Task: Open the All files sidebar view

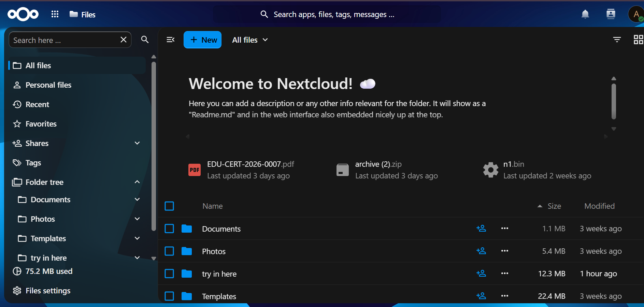Action: tap(77, 65)
